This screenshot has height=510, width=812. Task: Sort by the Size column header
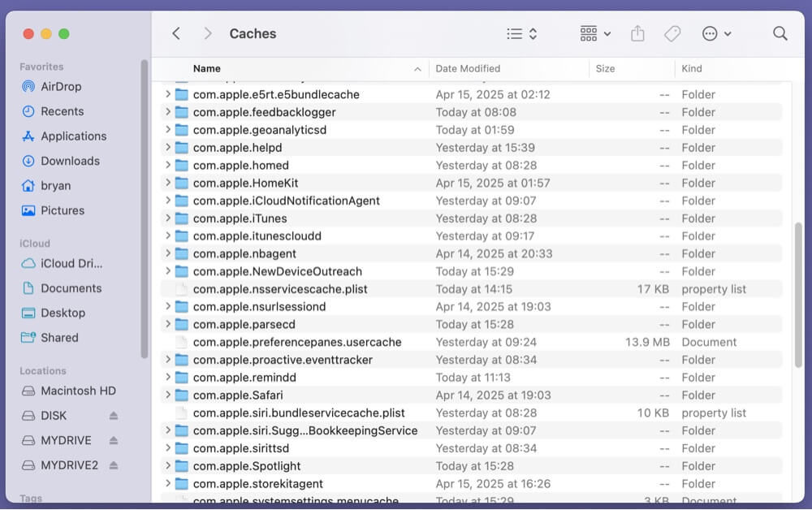pyautogui.click(x=605, y=68)
